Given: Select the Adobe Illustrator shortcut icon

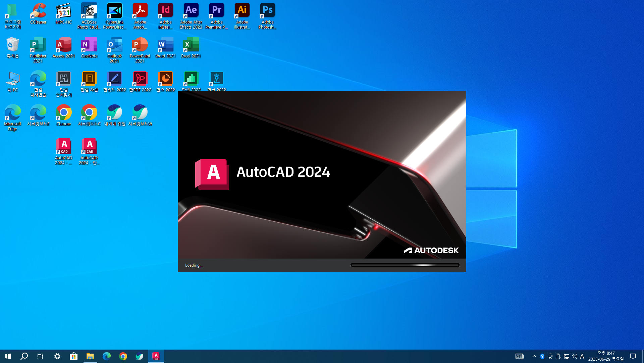Looking at the screenshot, I should (x=242, y=16).
